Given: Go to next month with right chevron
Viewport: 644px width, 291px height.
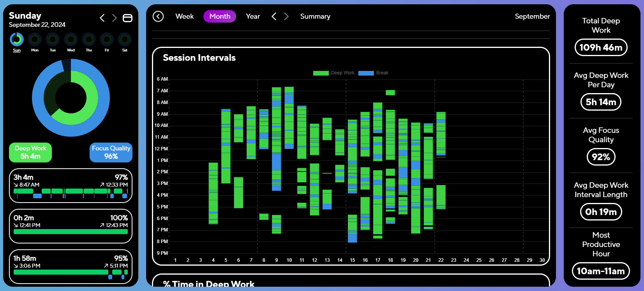Looking at the screenshot, I should [286, 16].
